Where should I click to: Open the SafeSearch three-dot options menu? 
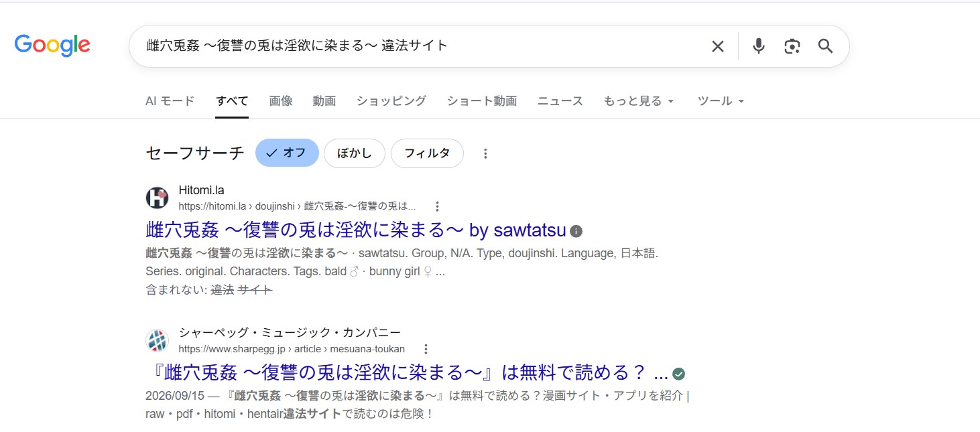click(486, 153)
